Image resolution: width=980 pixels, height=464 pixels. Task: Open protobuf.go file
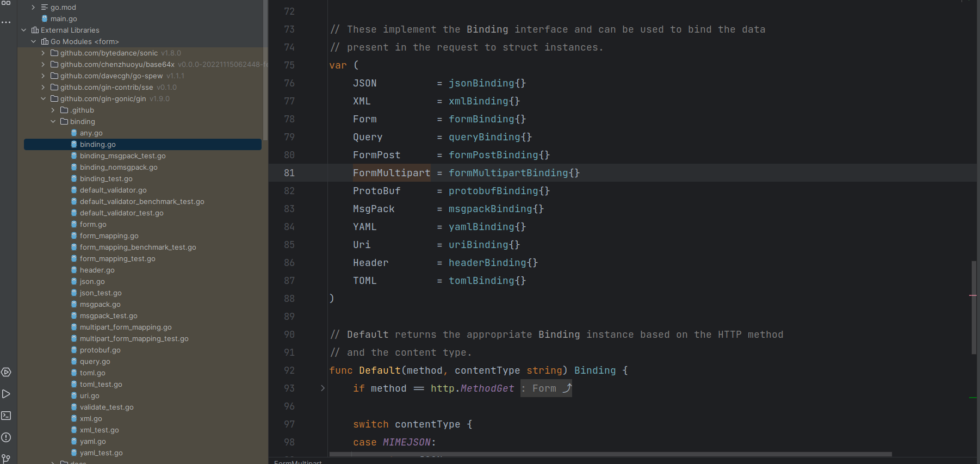click(100, 350)
